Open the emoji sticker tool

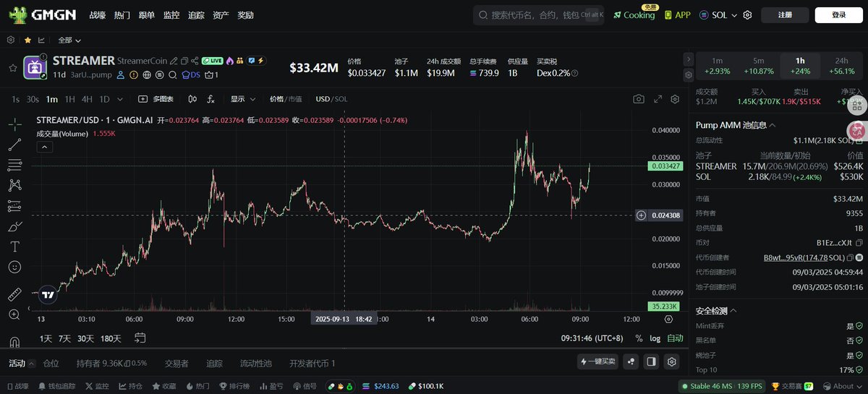click(x=14, y=267)
